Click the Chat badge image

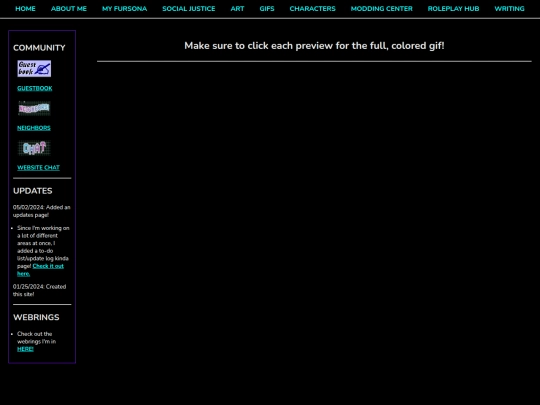pyautogui.click(x=34, y=148)
